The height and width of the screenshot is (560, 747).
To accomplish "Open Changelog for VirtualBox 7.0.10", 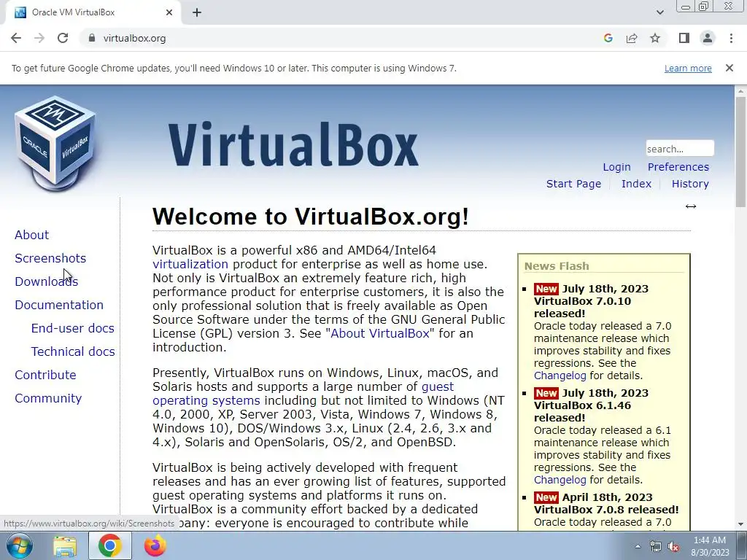I will (560, 376).
